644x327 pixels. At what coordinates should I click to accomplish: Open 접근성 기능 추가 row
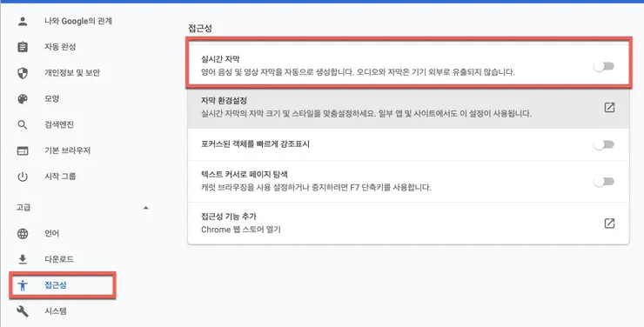(x=408, y=224)
